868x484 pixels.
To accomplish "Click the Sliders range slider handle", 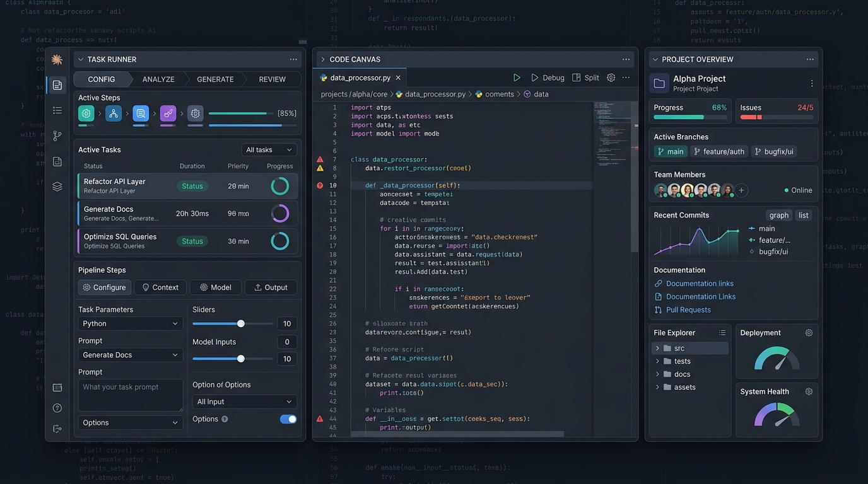I will click(x=241, y=323).
